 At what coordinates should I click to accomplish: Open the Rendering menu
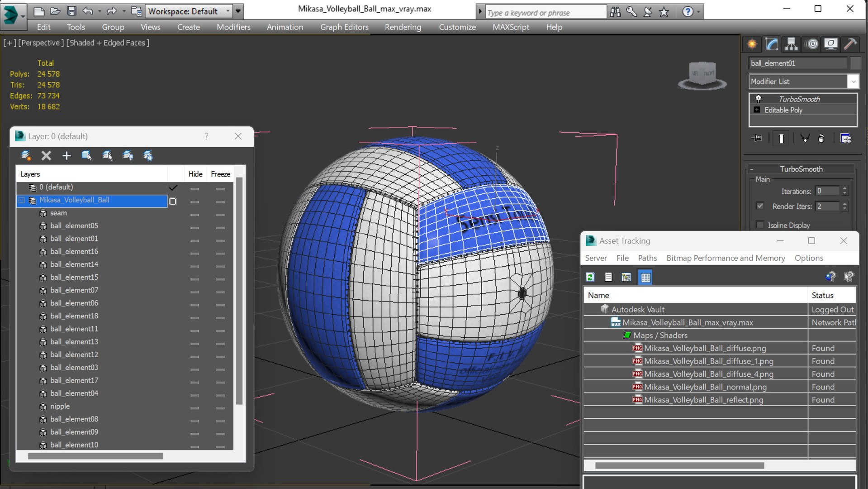[x=403, y=27]
